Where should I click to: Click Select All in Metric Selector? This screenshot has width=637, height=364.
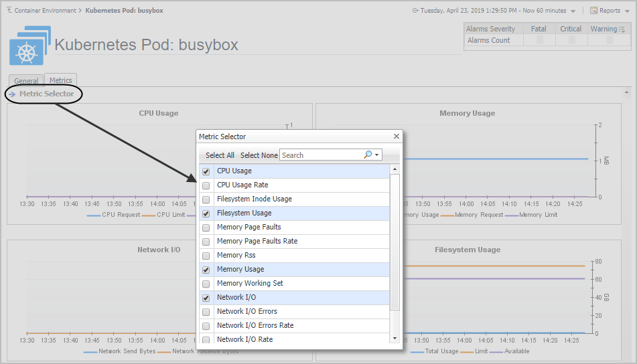(220, 155)
